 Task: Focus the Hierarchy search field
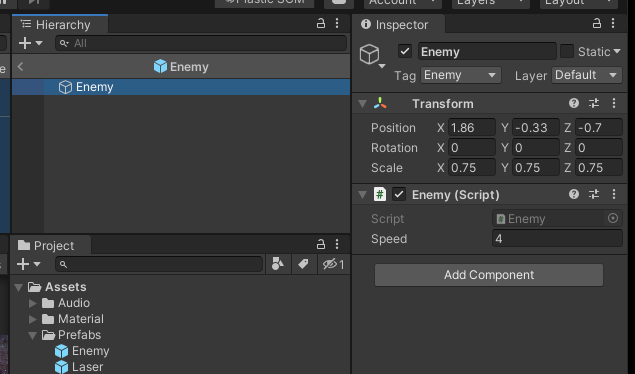pyautogui.click(x=201, y=43)
